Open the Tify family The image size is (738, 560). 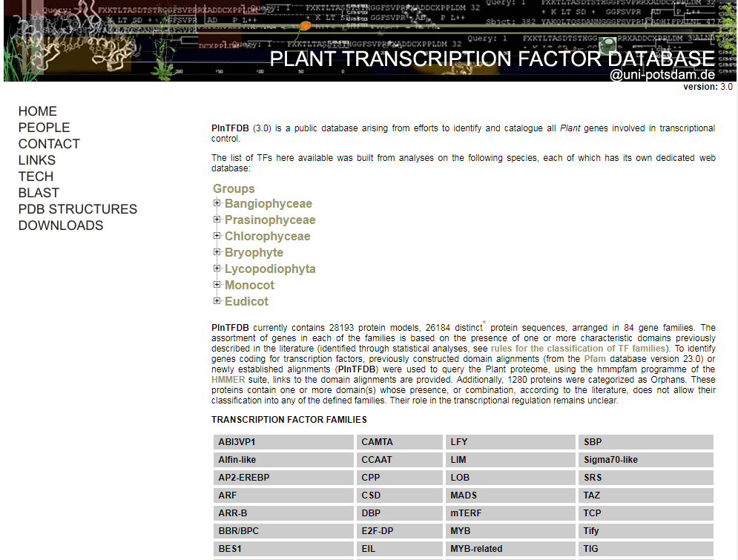point(646,531)
